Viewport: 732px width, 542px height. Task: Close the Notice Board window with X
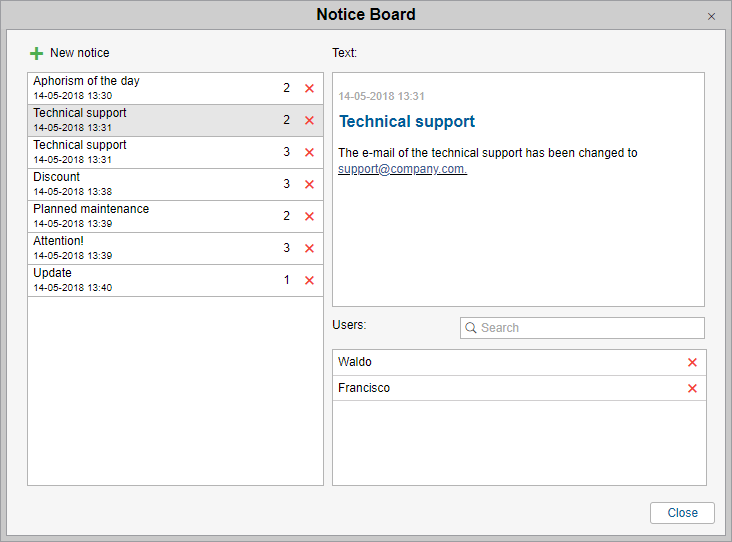tap(712, 17)
